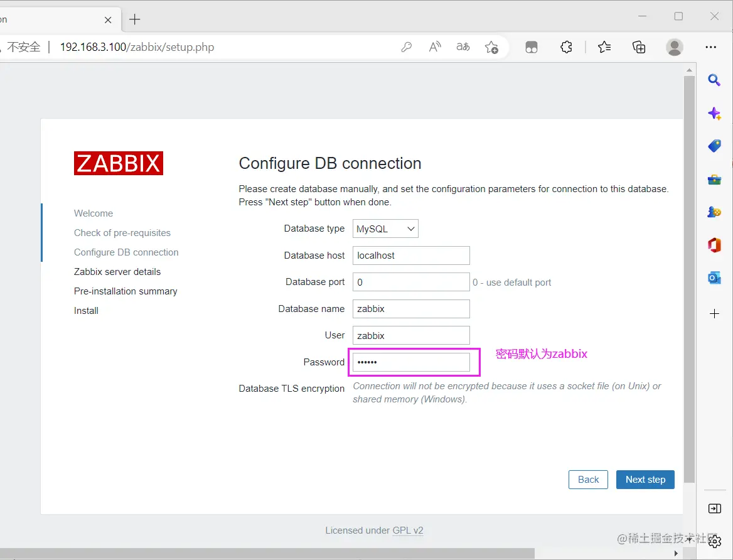This screenshot has height=560, width=733.
Task: Click the '0 - use default port' hint text
Action: (511, 283)
